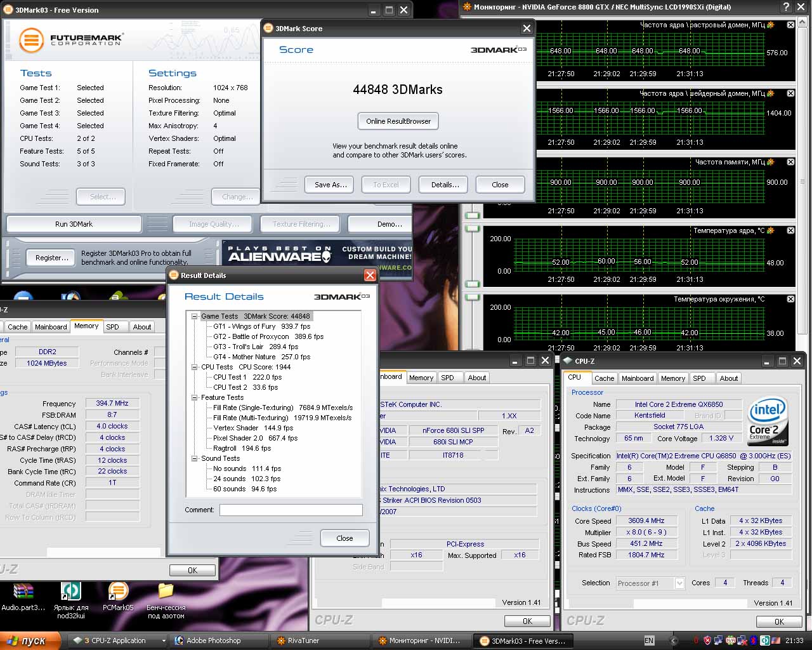This screenshot has width=812, height=650.
Task: Close the memory frequency graph panel
Action: coord(790,162)
